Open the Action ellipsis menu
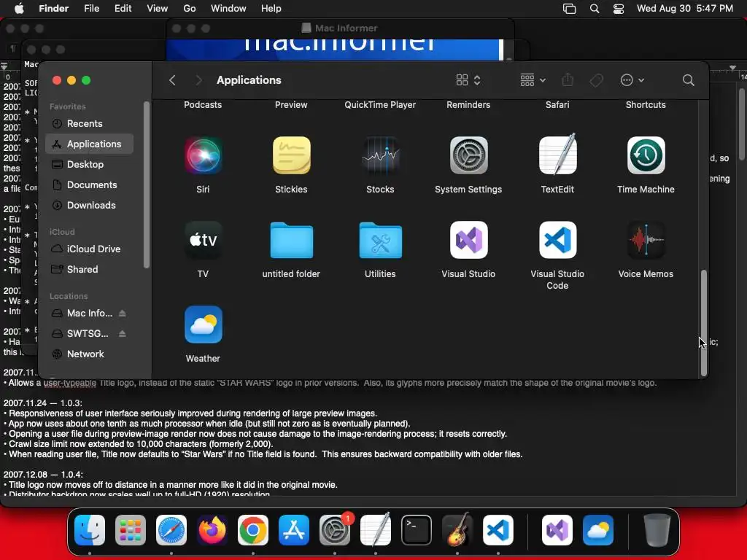Screen dimensions: 747x560 click(632, 80)
